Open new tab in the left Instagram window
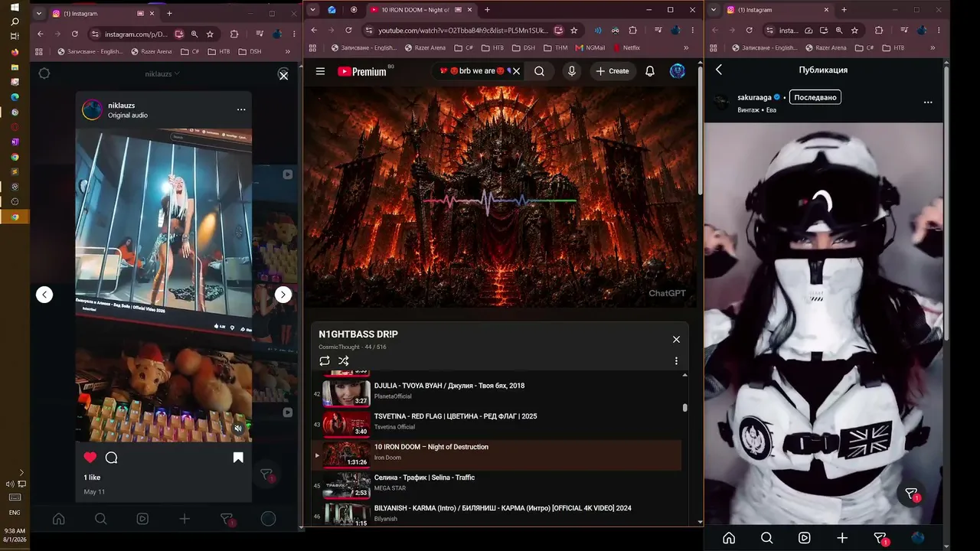980x551 pixels. (169, 13)
